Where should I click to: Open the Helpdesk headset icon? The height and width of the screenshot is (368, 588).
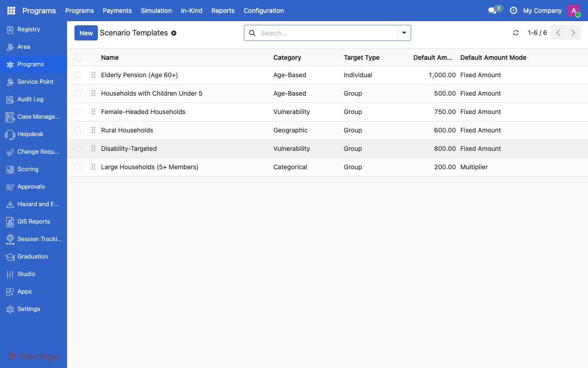(x=10, y=134)
